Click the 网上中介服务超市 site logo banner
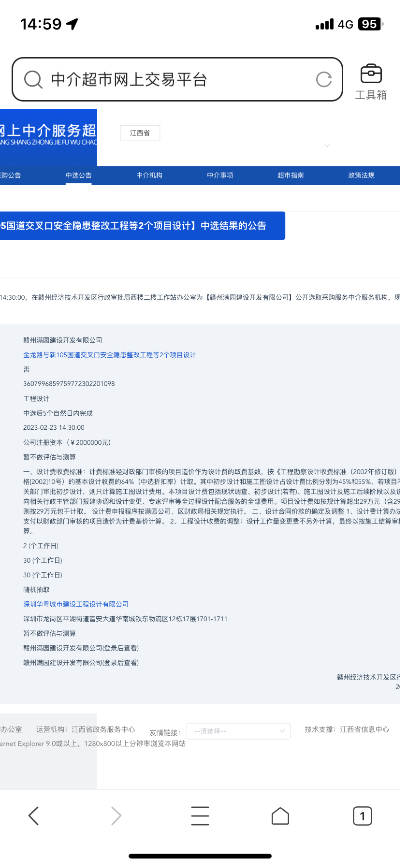This screenshot has height=865, width=400. [x=49, y=137]
